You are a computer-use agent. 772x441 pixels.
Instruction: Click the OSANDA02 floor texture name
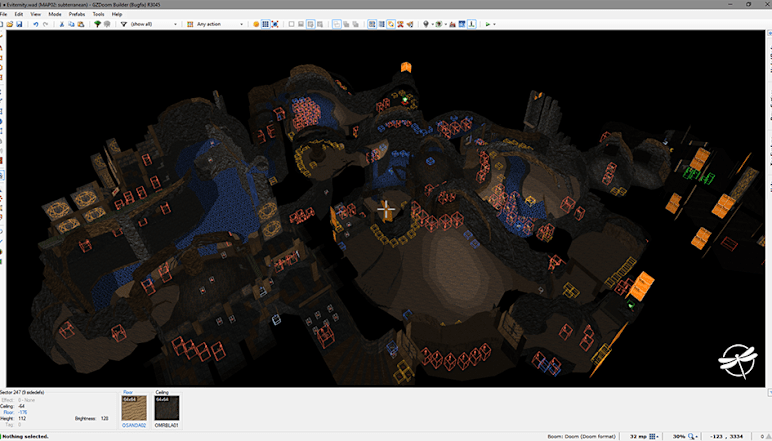[x=134, y=425]
